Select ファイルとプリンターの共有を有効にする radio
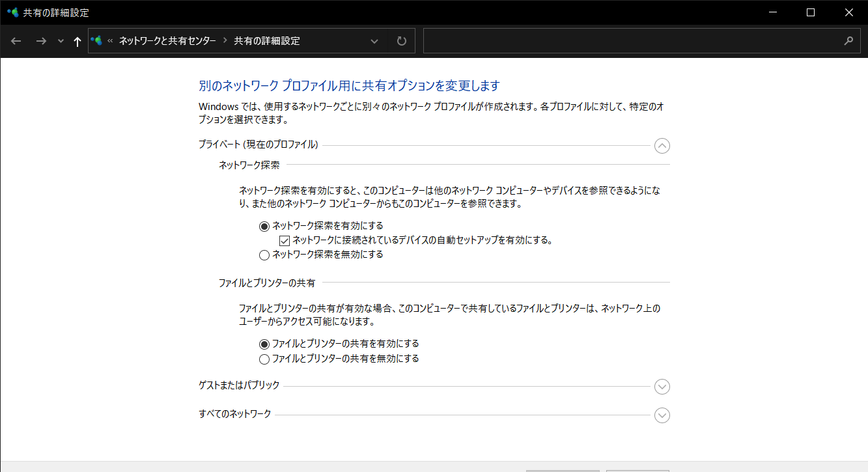 [x=264, y=344]
